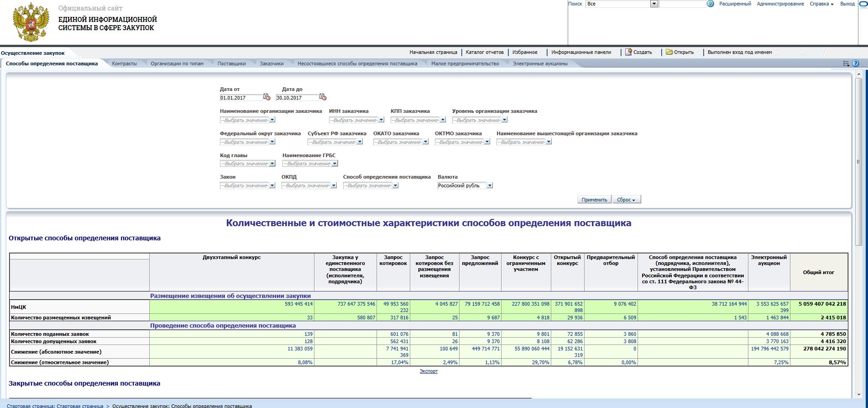Expand the Закон filter dropdown
The image size is (868, 408).
coord(272,186)
